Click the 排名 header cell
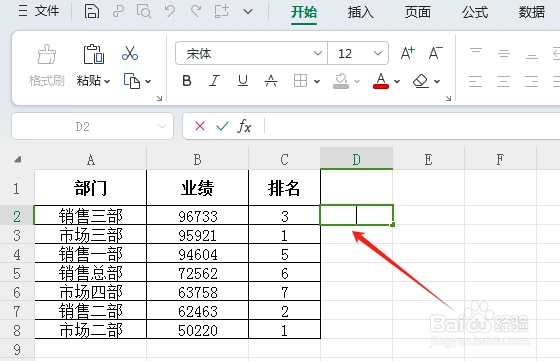The height and width of the screenshot is (361, 560). [x=284, y=188]
